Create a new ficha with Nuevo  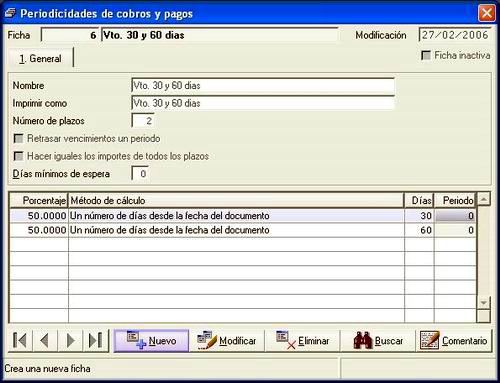tap(151, 341)
